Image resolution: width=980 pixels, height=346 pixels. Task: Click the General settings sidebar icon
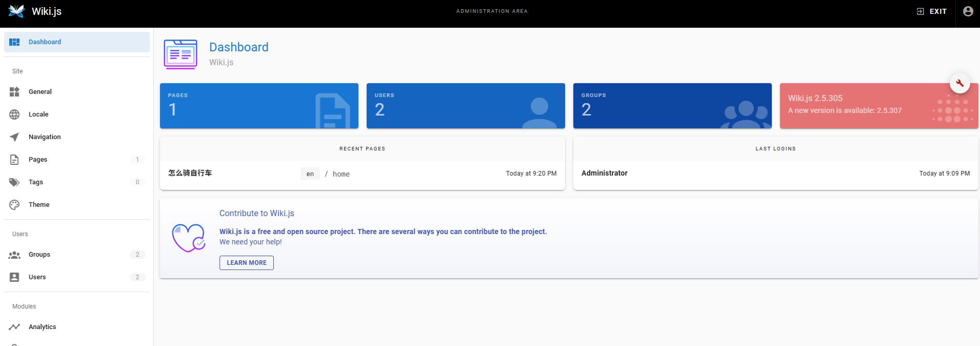click(14, 92)
